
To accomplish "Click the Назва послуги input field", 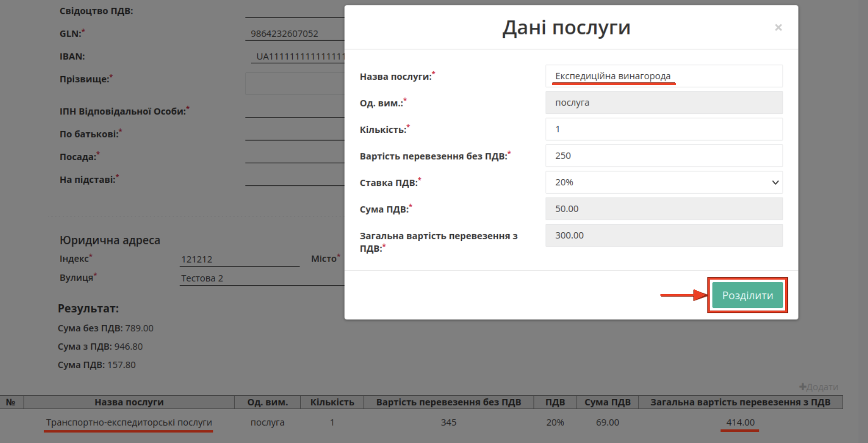I will tap(664, 76).
